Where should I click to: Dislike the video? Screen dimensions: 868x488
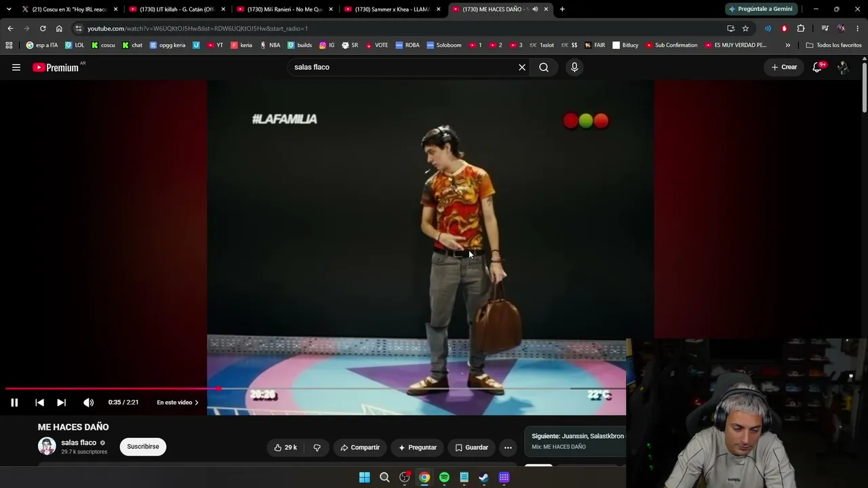coord(317,447)
